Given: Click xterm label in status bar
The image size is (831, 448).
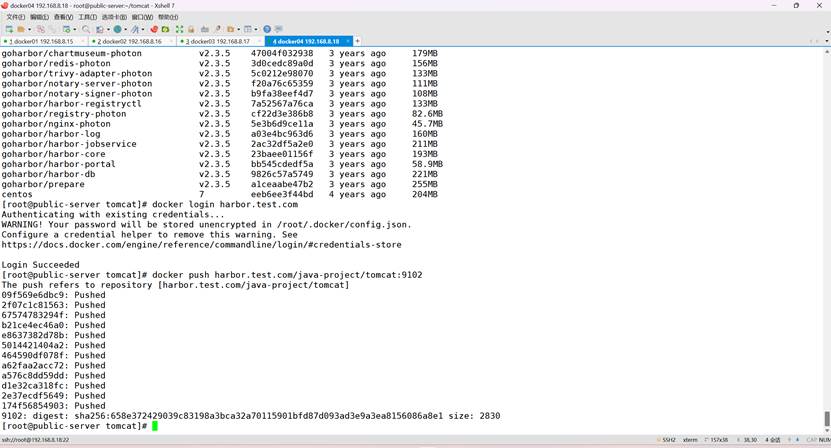Looking at the screenshot, I should 690,440.
